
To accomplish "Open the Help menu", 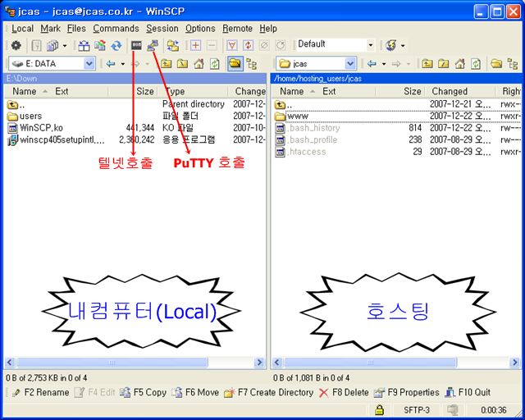I will click(x=268, y=29).
